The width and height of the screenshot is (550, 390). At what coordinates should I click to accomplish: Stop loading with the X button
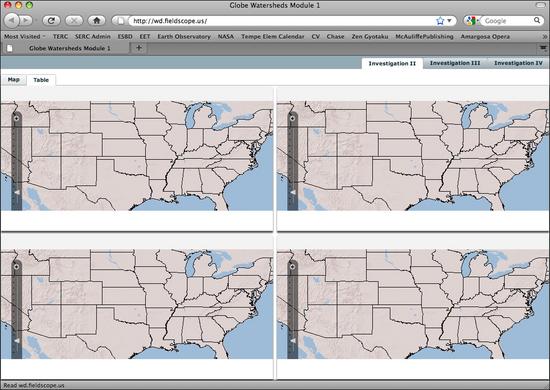[74, 21]
